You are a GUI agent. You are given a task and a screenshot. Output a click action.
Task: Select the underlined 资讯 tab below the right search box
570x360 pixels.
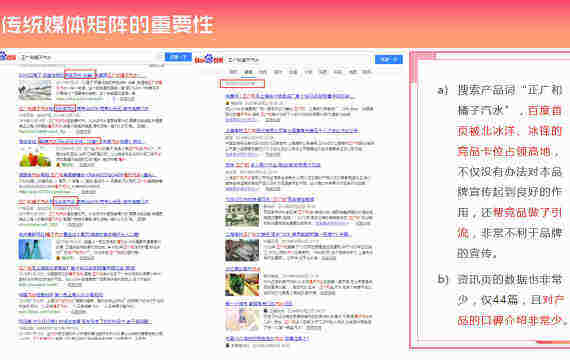coord(248,72)
